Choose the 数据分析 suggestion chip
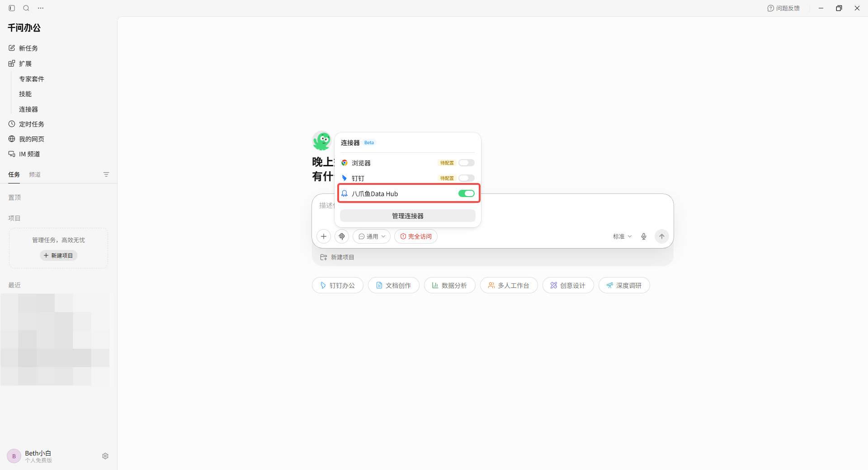The width and height of the screenshot is (868, 470). (x=450, y=285)
